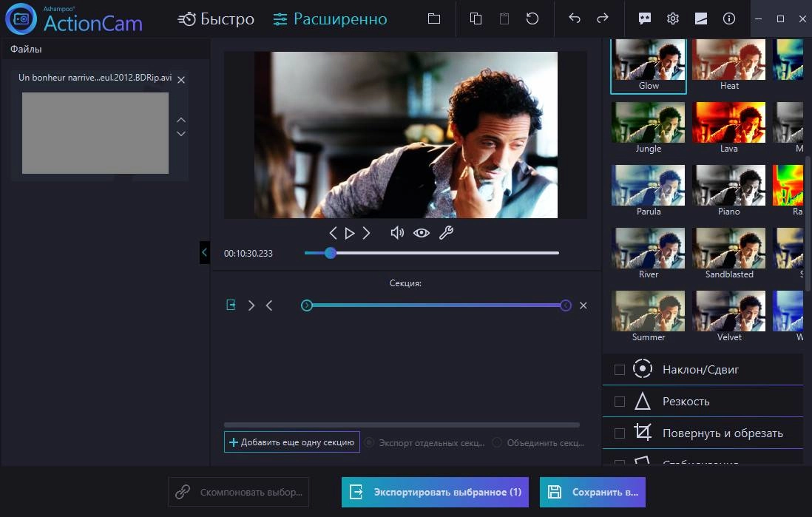Enable Резкость checkbox
This screenshot has height=517, width=812.
[620, 402]
